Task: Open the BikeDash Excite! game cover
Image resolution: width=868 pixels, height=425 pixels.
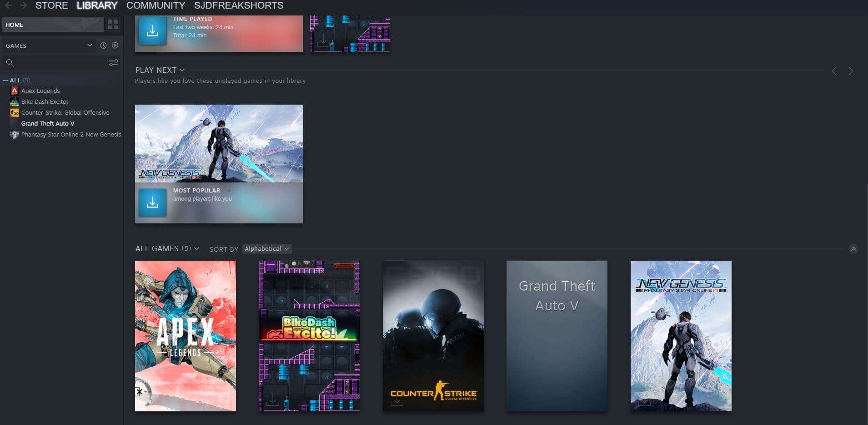Action: tap(309, 336)
